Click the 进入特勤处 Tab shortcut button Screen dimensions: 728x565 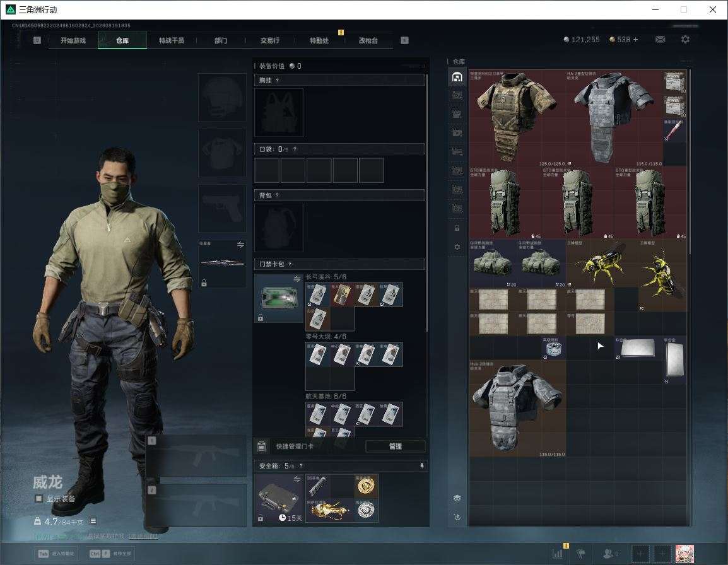56,554
